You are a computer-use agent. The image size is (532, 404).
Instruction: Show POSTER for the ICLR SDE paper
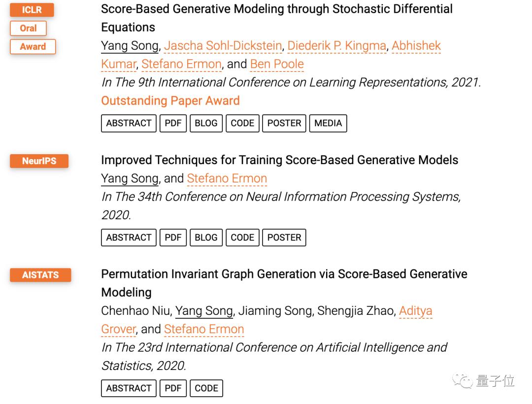click(284, 123)
